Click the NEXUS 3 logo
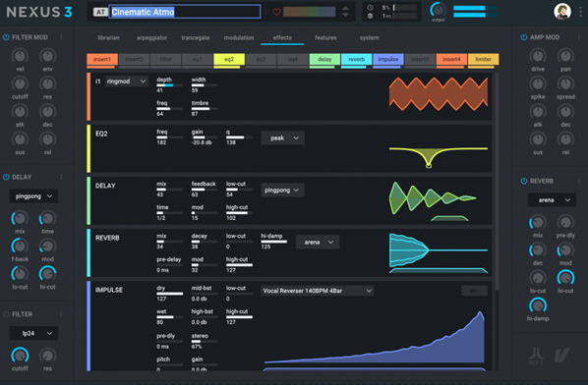Screen dimensions: 588x385 tap(39, 12)
